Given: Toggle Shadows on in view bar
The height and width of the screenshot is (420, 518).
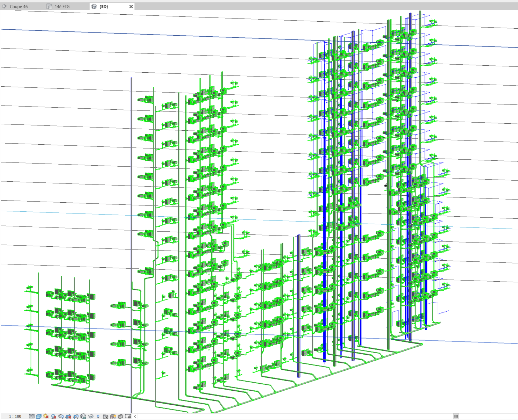Looking at the screenshot, I should (54, 416).
